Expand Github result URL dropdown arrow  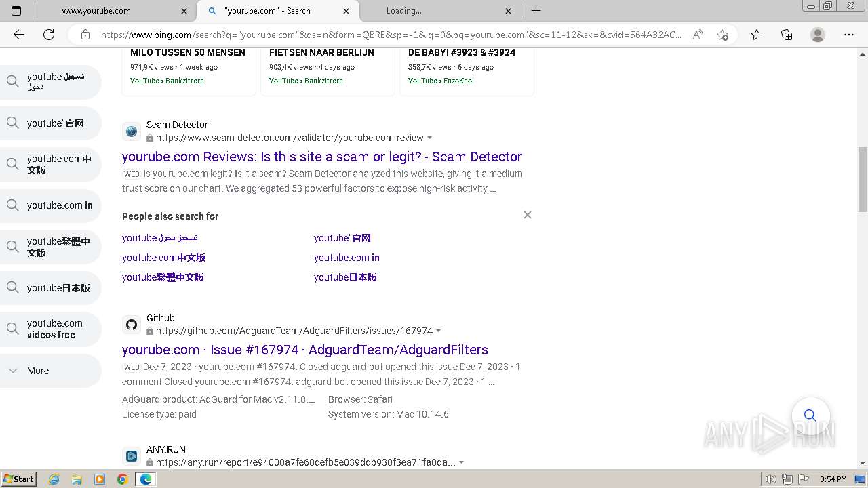[x=439, y=331]
